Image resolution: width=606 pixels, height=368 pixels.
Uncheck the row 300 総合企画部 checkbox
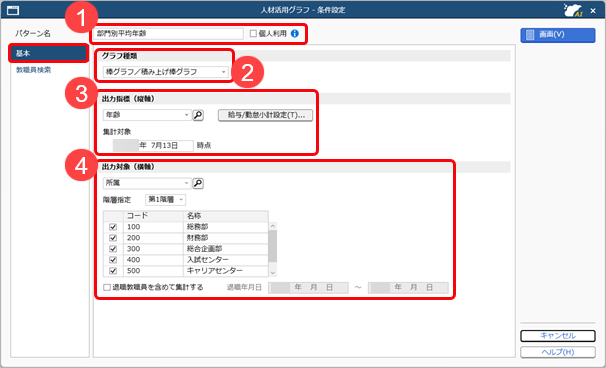point(113,249)
